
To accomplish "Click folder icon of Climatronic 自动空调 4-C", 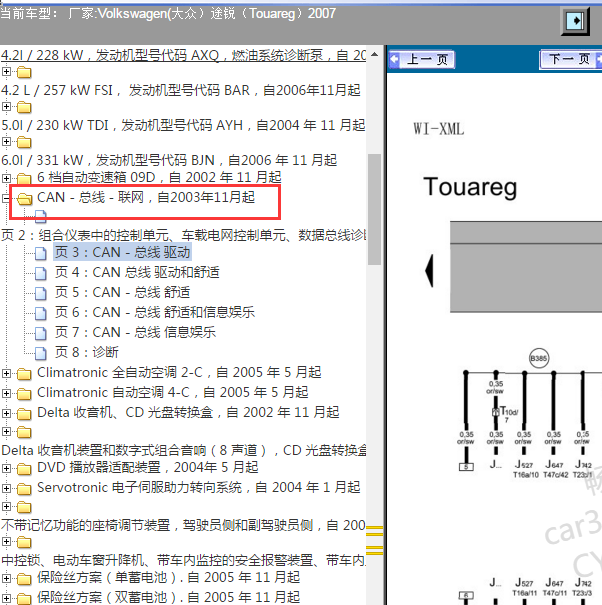I will [24, 394].
